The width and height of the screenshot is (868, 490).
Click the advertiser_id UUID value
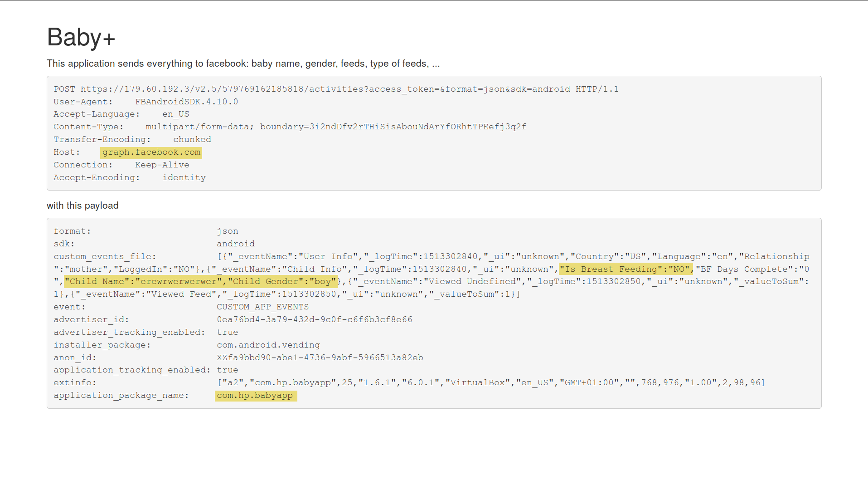tap(315, 320)
